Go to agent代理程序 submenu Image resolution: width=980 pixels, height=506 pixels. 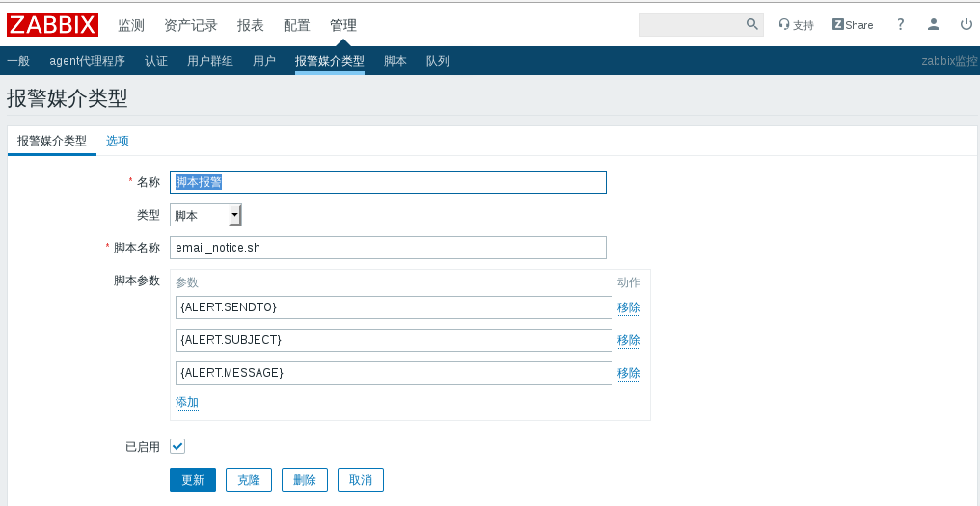point(87,61)
